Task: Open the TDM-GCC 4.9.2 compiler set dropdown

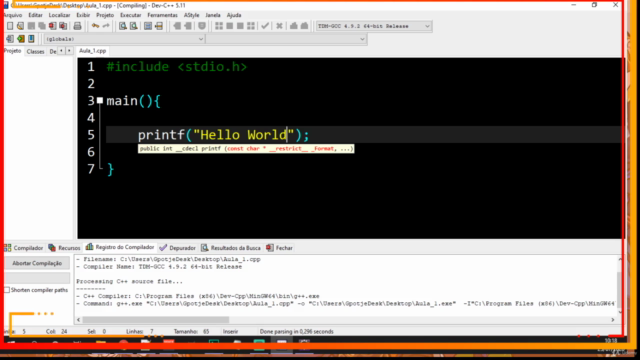Action: pos(373,26)
